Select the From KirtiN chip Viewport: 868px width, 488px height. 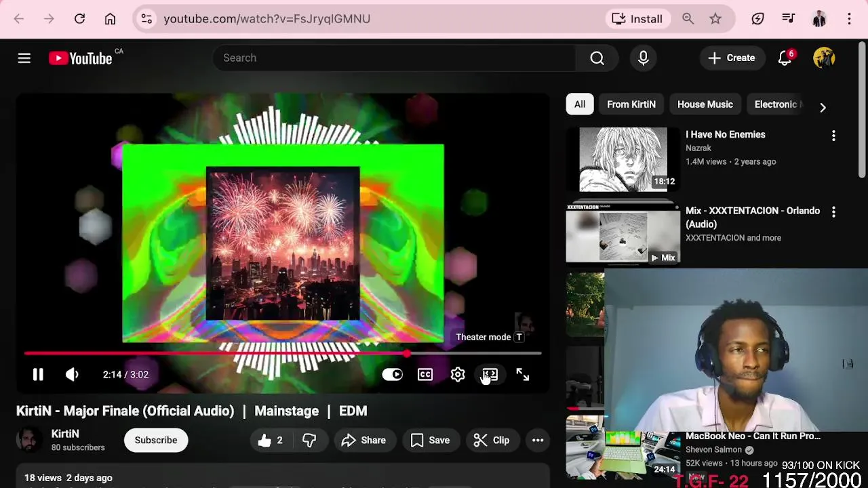pos(631,104)
